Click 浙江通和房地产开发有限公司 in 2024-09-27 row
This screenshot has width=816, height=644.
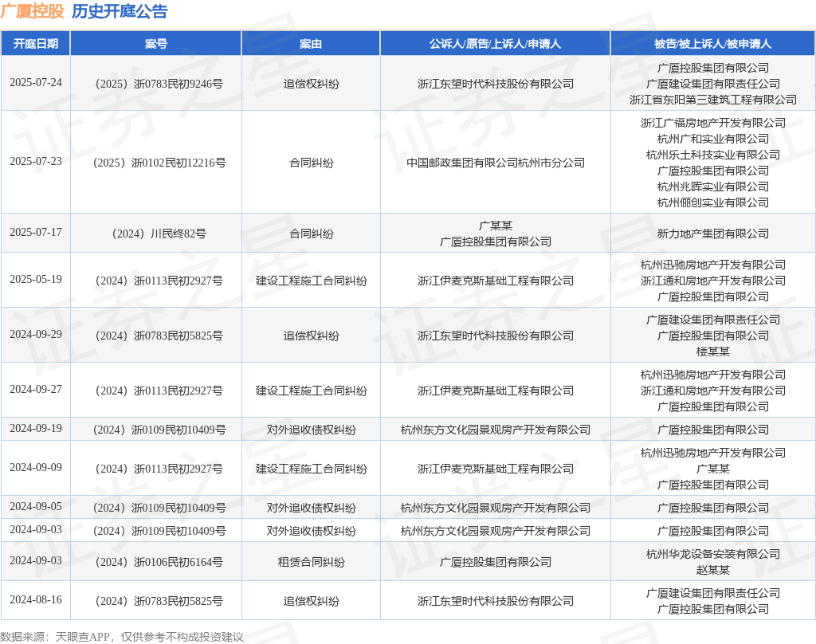(x=712, y=391)
